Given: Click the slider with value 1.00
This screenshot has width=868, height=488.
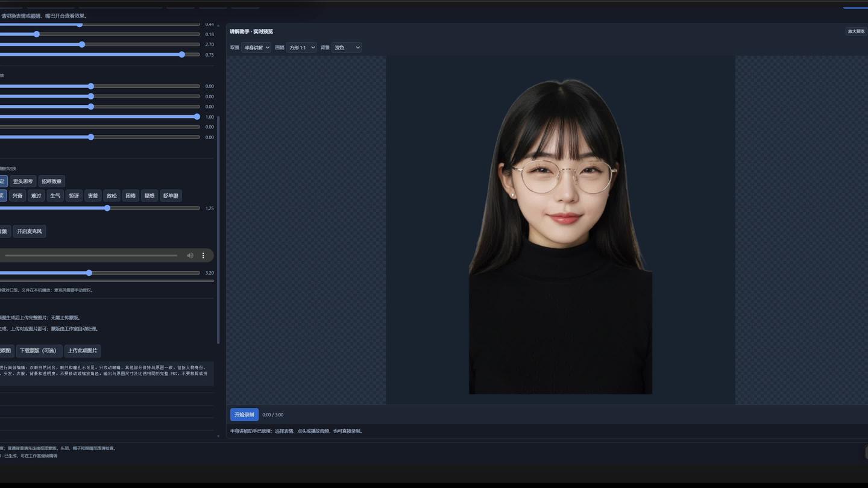Looking at the screenshot, I should [99, 117].
